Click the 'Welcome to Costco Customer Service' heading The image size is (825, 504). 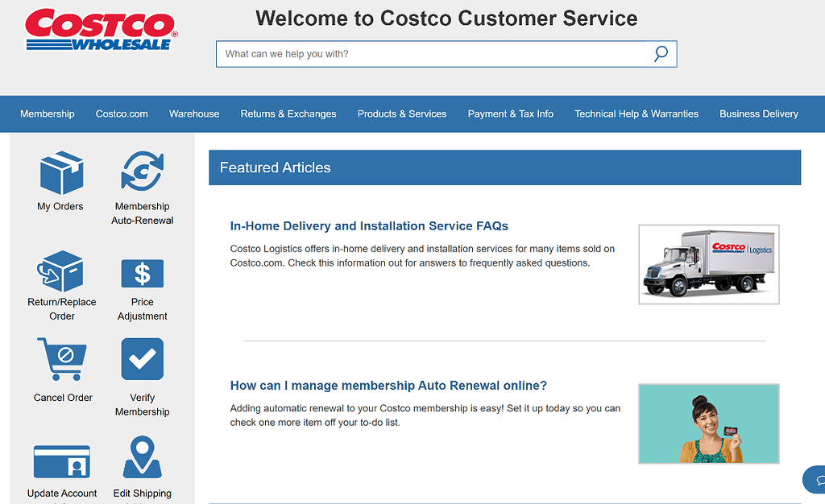(446, 19)
